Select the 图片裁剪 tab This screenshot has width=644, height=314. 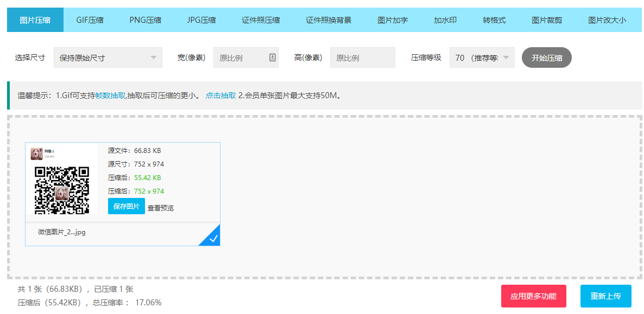click(x=547, y=20)
